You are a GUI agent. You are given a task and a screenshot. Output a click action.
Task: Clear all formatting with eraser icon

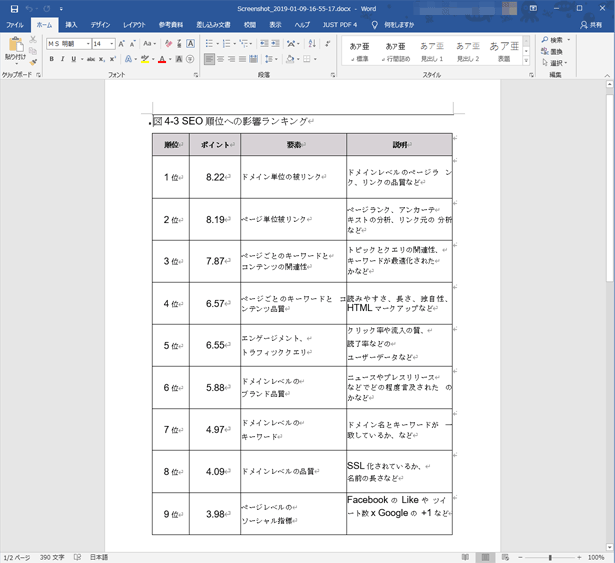click(168, 44)
